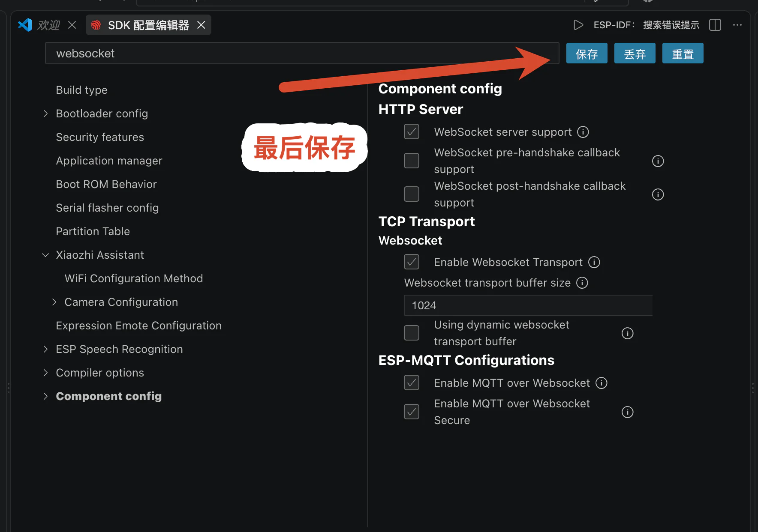This screenshot has width=758, height=532.
Task: Show info for dynamic websocket transport buffer
Action: point(627,333)
